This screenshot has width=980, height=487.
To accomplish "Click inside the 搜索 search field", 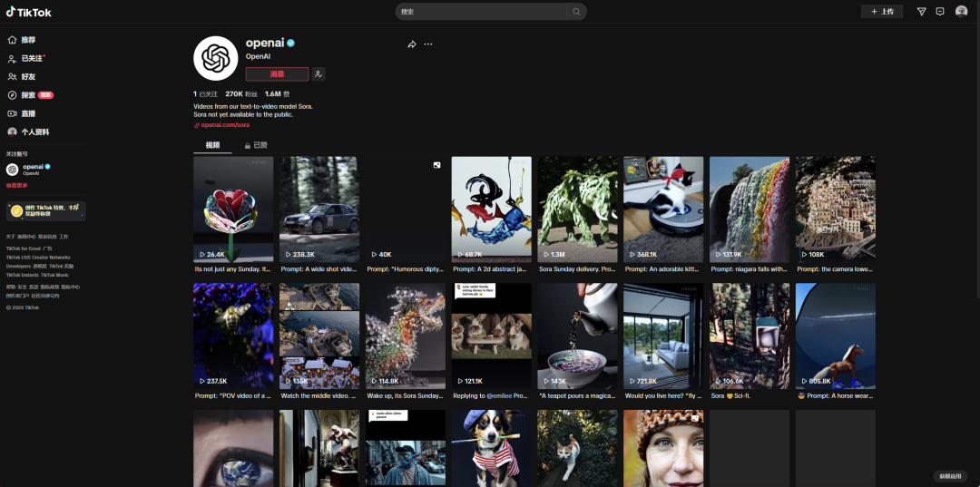I will (x=483, y=12).
